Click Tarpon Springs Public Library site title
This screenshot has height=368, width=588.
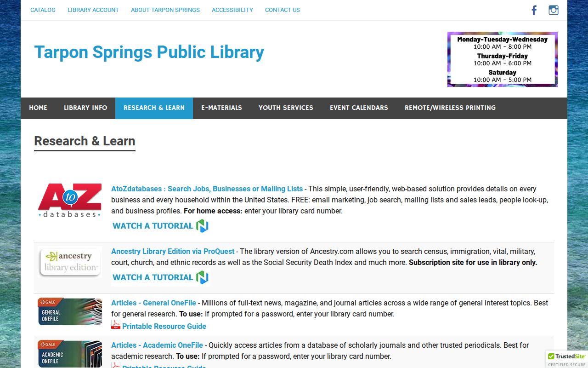[x=149, y=52]
